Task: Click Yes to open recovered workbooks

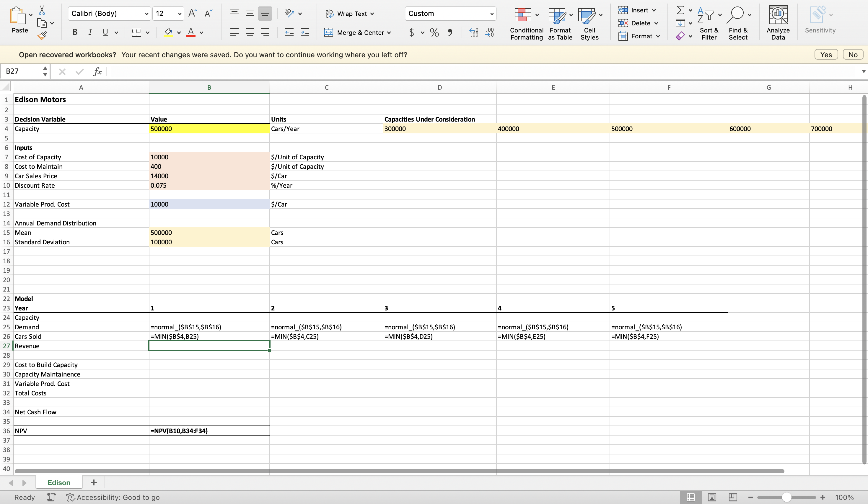Action: [826, 55]
